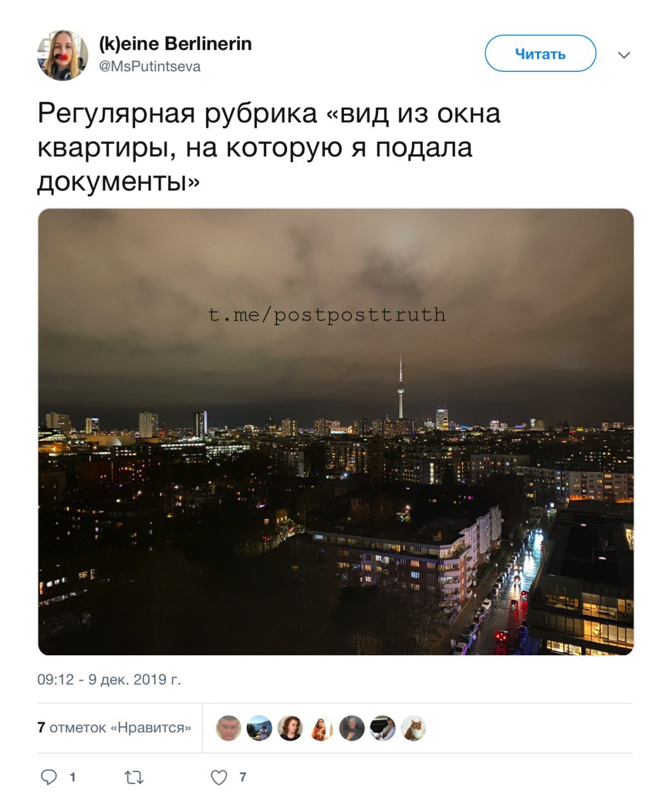Open the tweet timestamp 09:12 - 9 дек. 2019
The image size is (672, 808).
pyautogui.click(x=109, y=679)
